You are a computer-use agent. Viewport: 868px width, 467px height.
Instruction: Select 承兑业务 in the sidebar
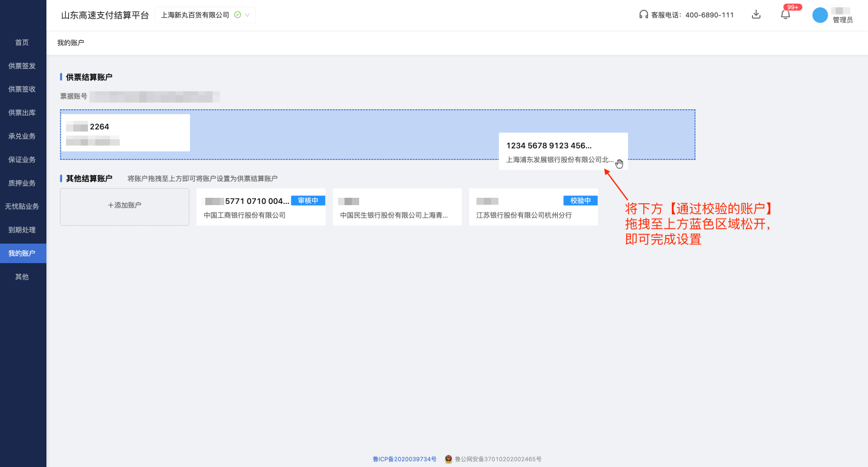click(22, 136)
